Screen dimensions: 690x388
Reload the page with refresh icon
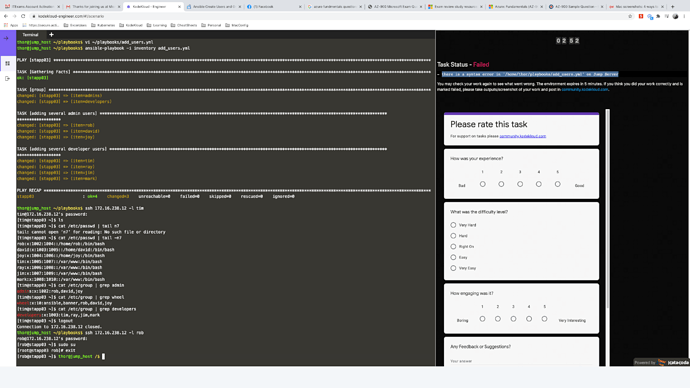point(23,16)
